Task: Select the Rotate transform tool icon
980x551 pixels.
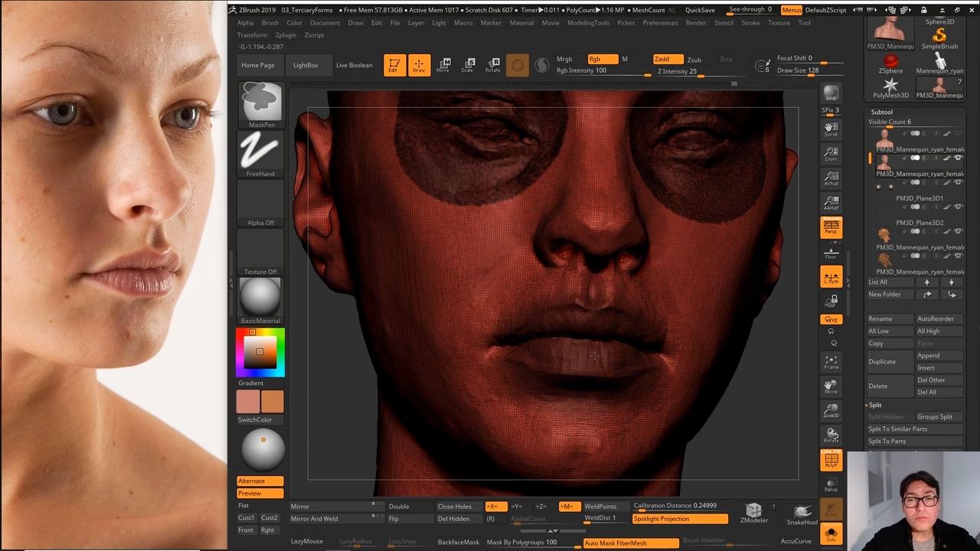Action: coord(493,65)
